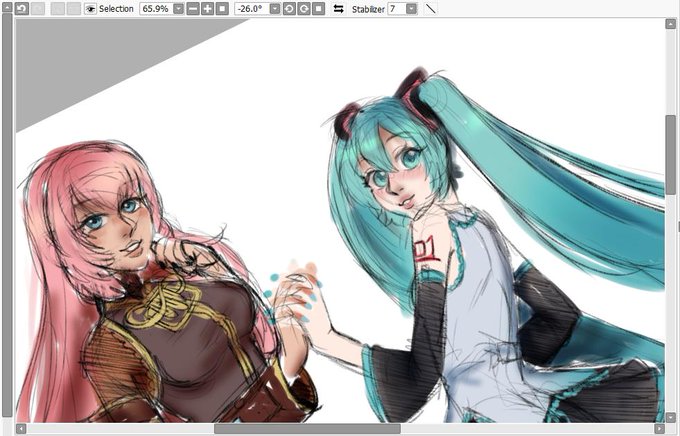Open the Stabilizer level dropdown
Image resolution: width=680 pixels, height=436 pixels.
412,9
